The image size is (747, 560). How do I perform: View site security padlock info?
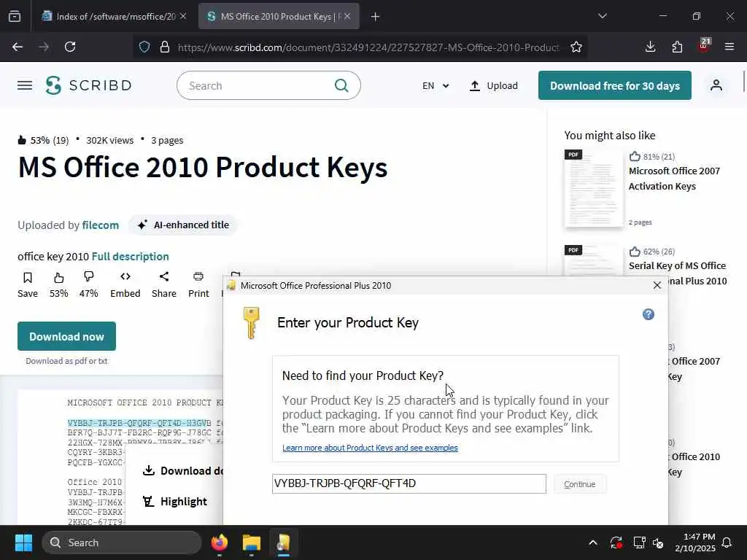(x=165, y=47)
